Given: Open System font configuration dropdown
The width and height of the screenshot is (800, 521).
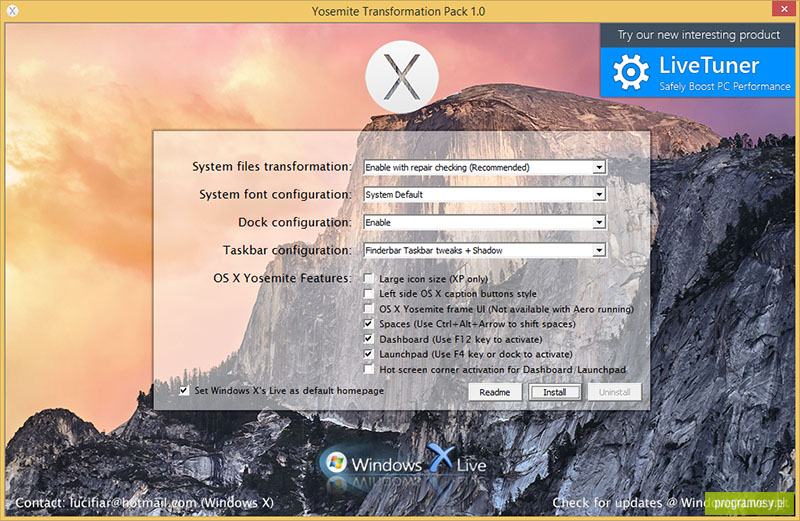Looking at the screenshot, I should coord(599,194).
